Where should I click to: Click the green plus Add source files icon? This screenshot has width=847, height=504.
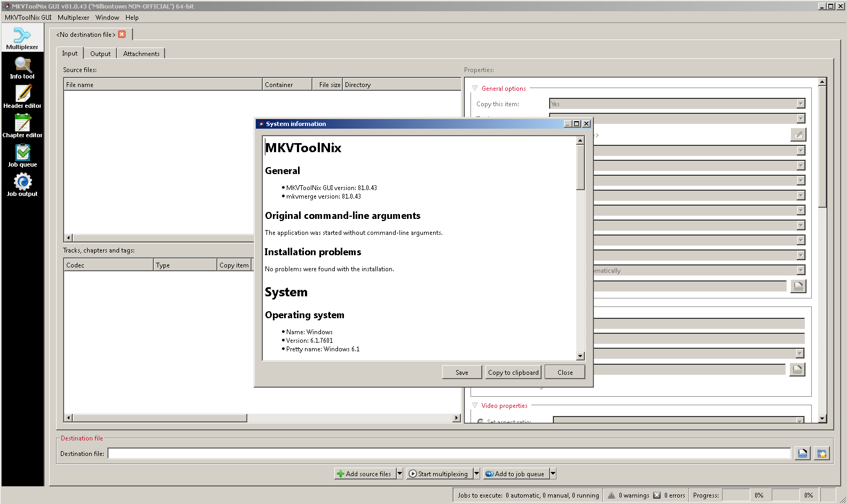(340, 474)
